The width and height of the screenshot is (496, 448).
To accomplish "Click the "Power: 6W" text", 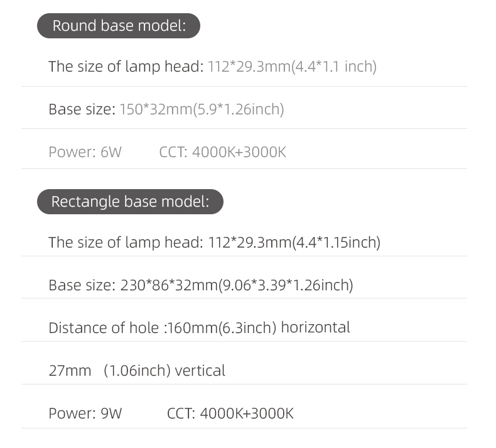I will 85,151.
